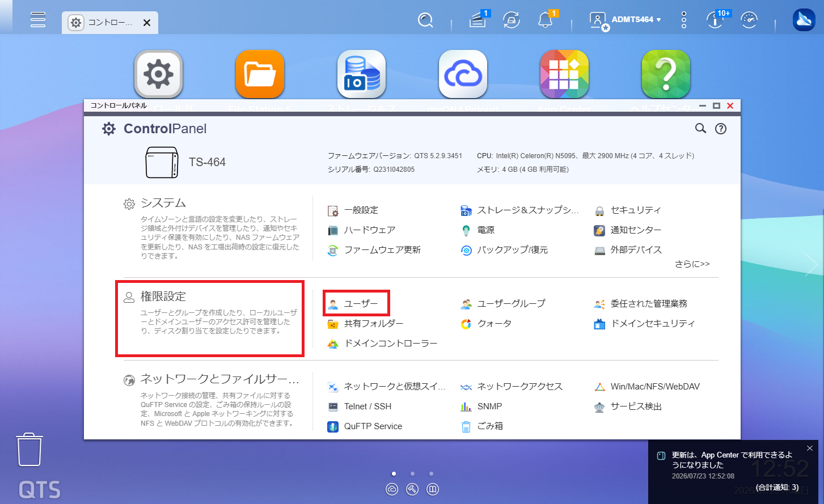Open the Storage & Snapshots desktop icon
The height and width of the screenshot is (504, 824).
tap(361, 74)
